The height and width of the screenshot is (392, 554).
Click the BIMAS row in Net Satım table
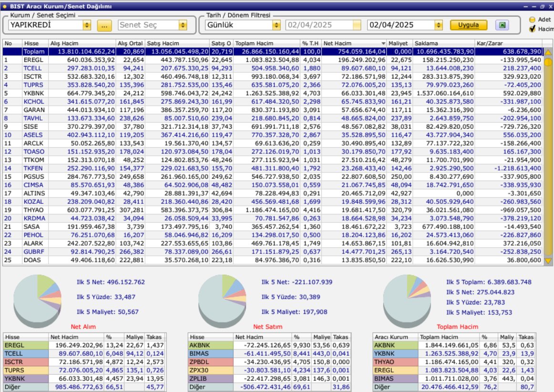(269, 353)
